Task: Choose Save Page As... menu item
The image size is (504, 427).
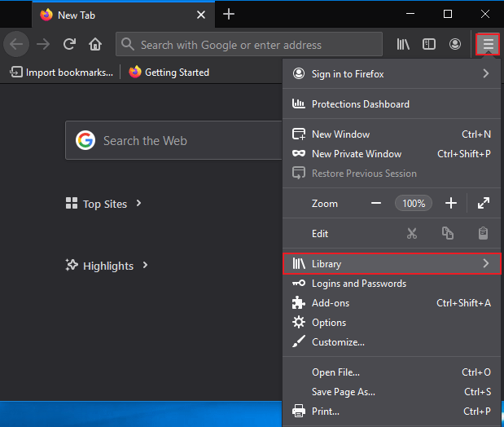Action: (x=392, y=392)
